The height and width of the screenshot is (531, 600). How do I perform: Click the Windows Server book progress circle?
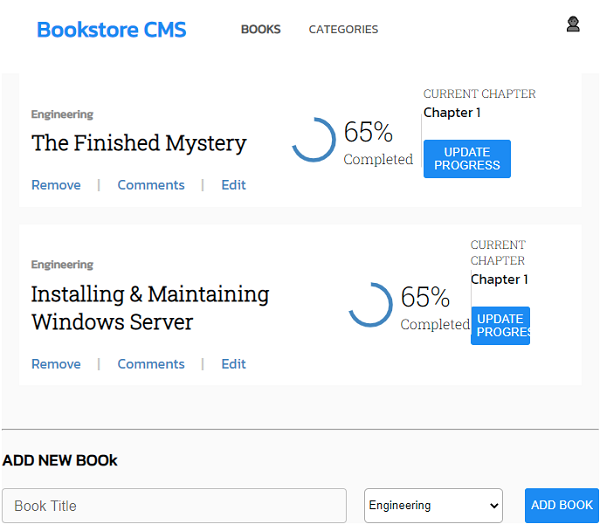[370, 305]
